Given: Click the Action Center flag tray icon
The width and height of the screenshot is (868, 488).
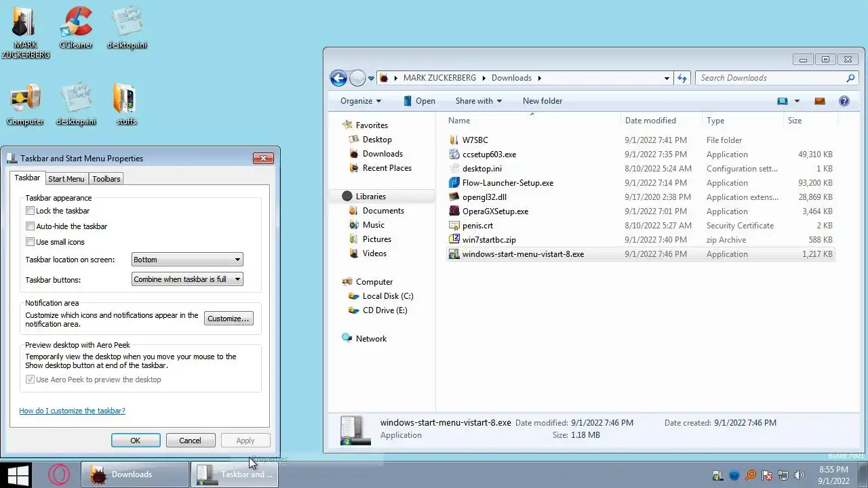Looking at the screenshot, I should pos(767,476).
